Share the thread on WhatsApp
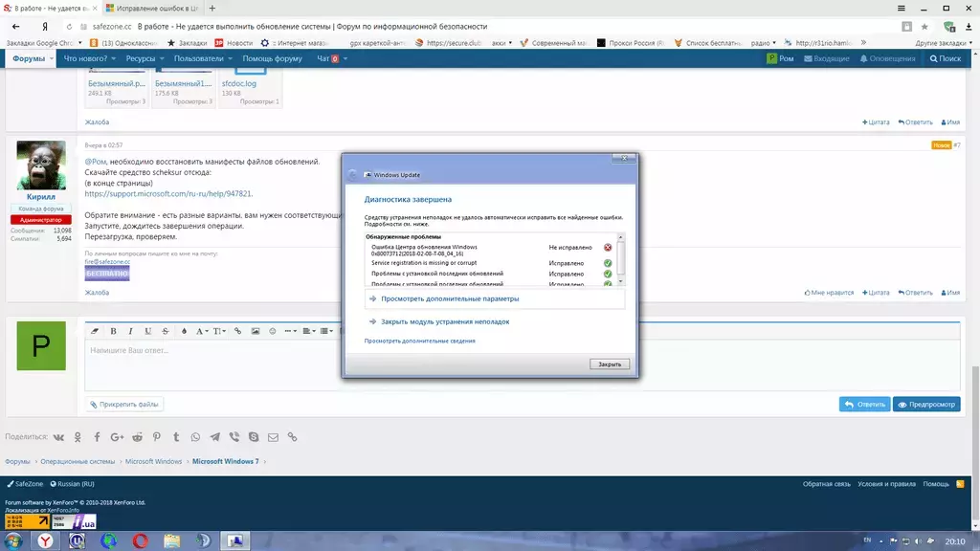Viewport: 980px width, 551px height. pos(195,437)
